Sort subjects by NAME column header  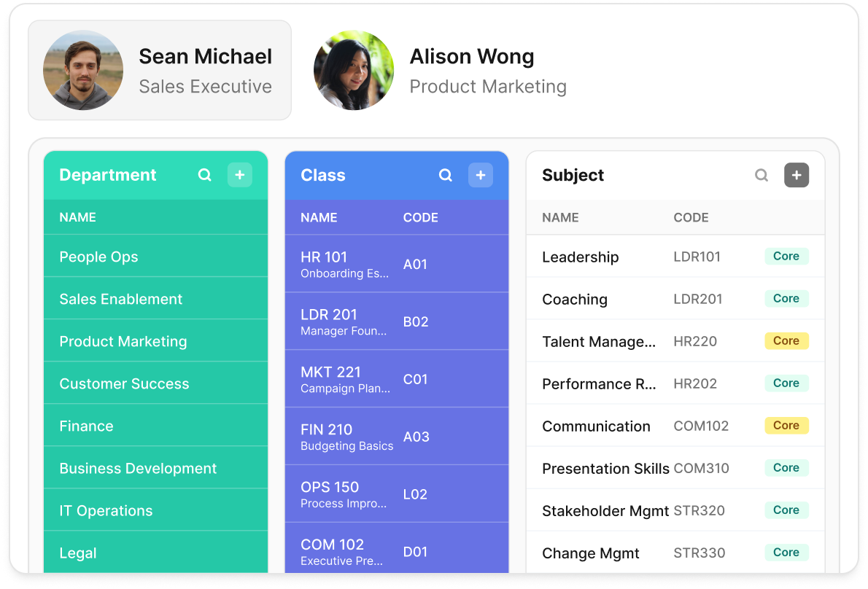(x=560, y=218)
